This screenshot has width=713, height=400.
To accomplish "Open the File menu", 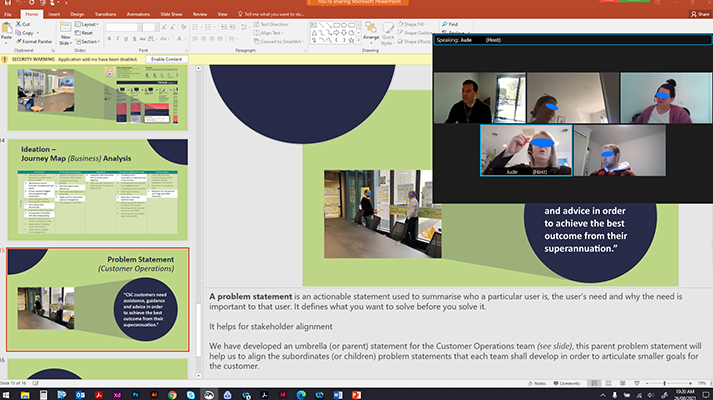I will pos(8,14).
